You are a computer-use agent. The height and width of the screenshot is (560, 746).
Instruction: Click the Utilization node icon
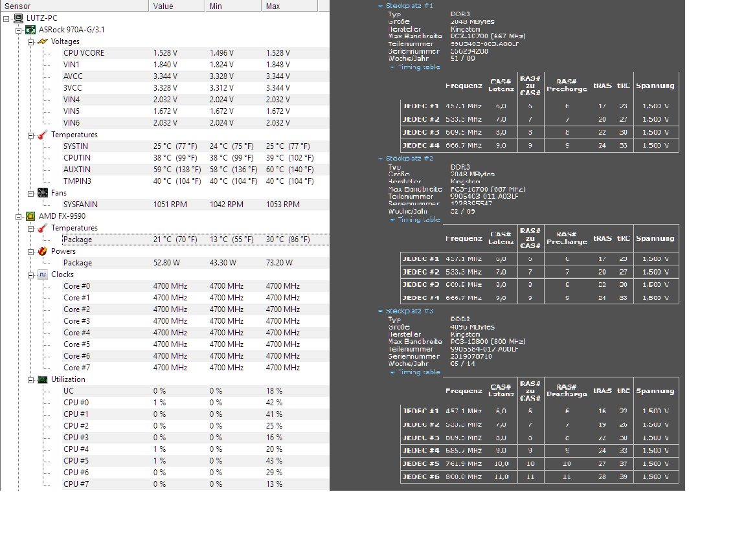(x=42, y=379)
